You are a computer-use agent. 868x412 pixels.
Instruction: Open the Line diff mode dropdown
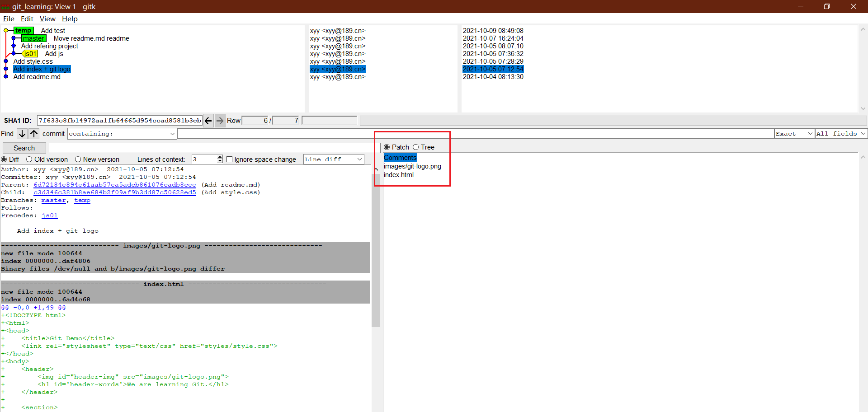click(334, 159)
